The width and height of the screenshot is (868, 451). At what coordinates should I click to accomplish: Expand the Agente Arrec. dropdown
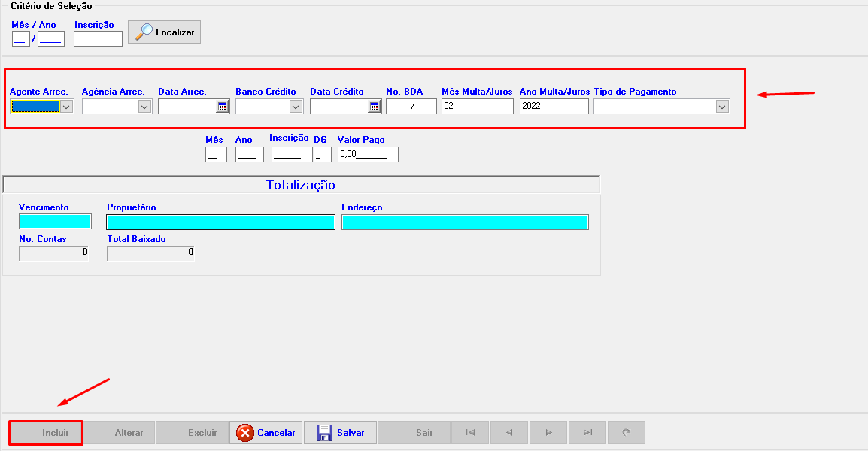[66, 107]
